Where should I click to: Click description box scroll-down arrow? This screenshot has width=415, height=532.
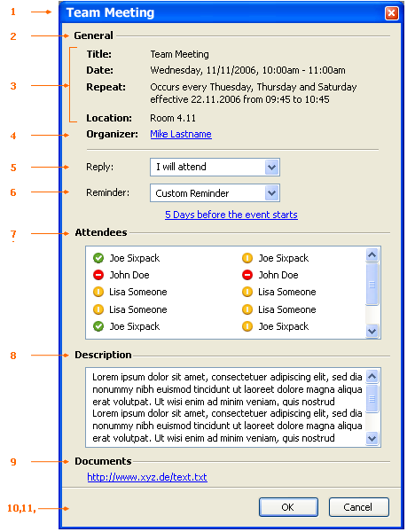[x=372, y=438]
